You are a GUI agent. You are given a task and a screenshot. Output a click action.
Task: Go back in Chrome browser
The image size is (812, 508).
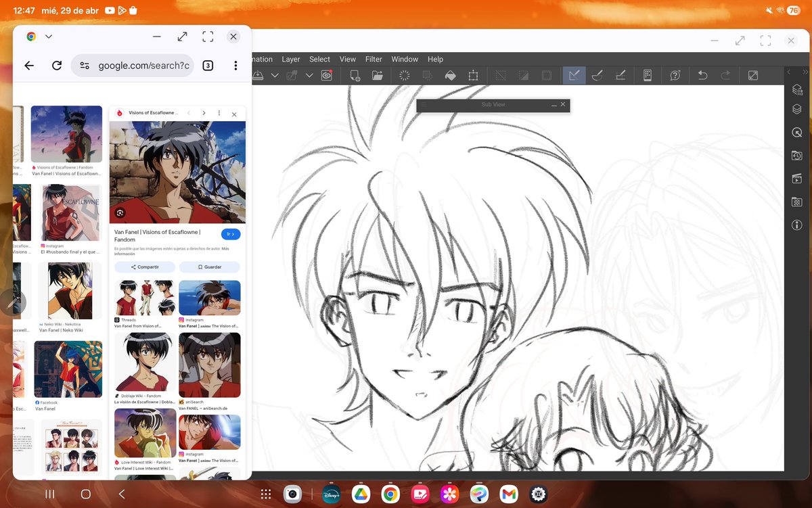29,66
